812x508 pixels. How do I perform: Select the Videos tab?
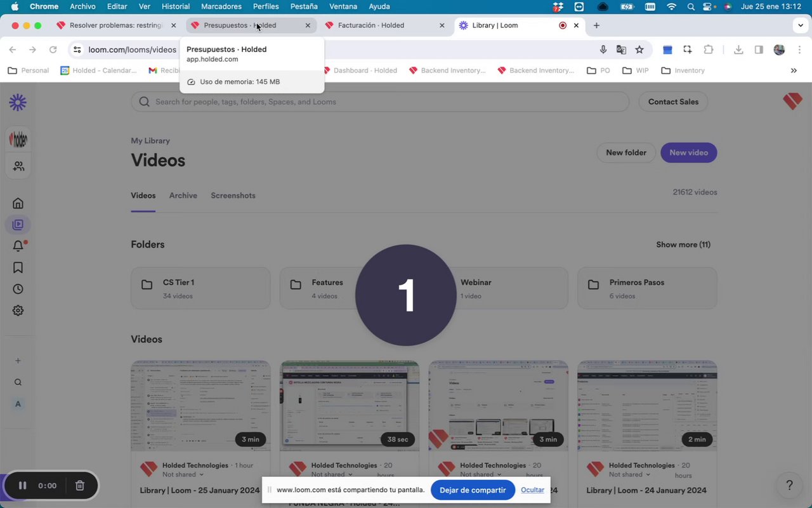(x=143, y=196)
